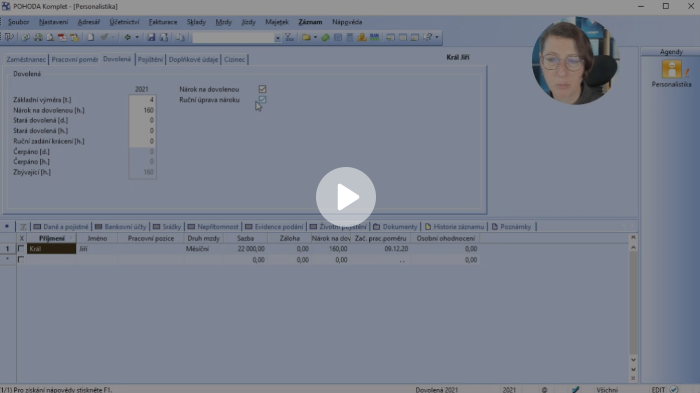Click the Základní výměra input field
Screen dimensions: 700x393
[x=142, y=100]
